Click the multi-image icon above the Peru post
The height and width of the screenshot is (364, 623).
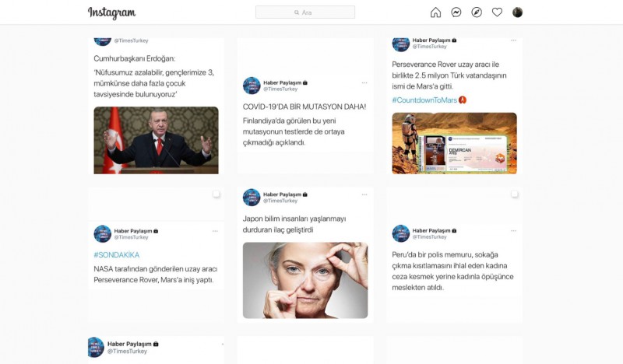point(515,194)
